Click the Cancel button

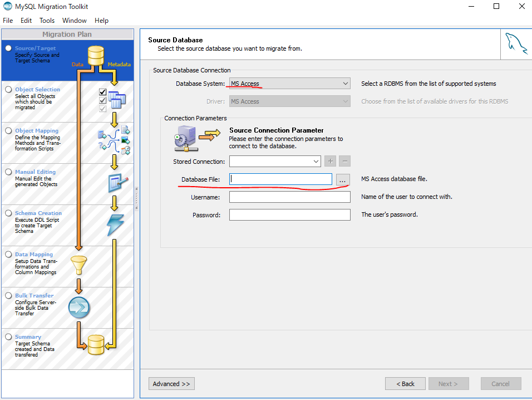click(501, 384)
